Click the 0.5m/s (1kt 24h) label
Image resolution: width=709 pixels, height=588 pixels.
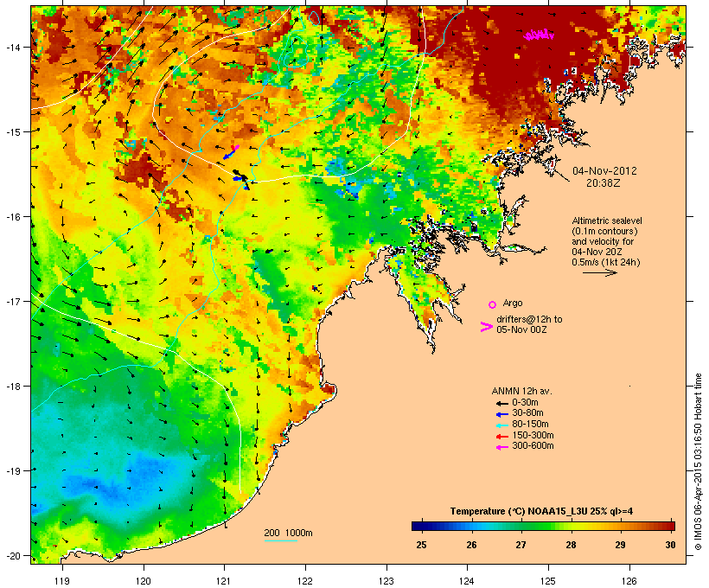click(606, 262)
